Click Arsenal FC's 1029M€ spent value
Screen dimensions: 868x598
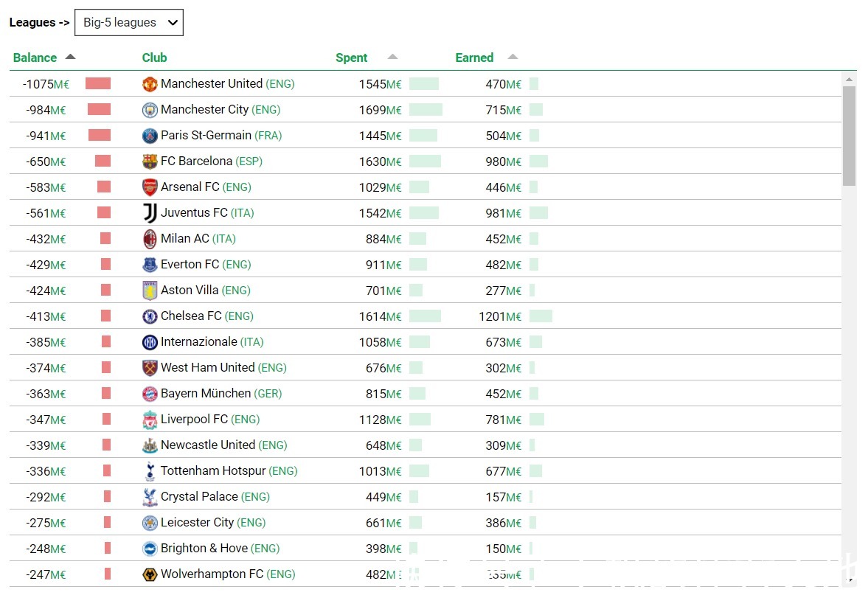381,188
